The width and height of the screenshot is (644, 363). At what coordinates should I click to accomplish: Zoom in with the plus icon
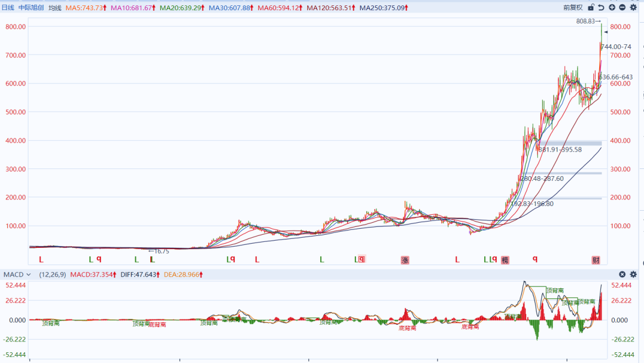click(612, 8)
